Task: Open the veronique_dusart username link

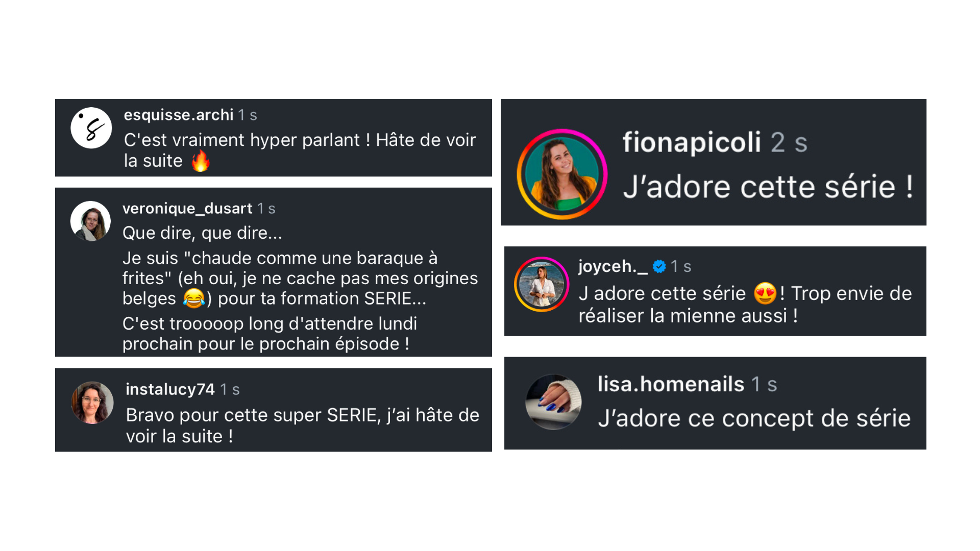Action: [x=187, y=208]
